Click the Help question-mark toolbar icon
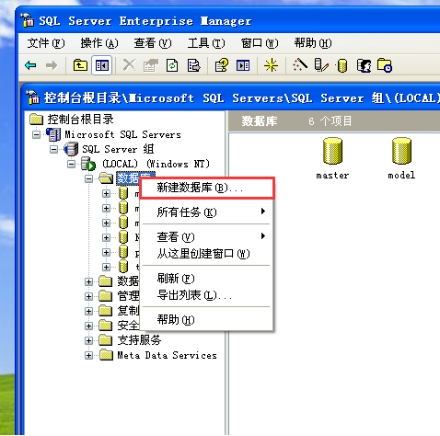 (x=221, y=65)
